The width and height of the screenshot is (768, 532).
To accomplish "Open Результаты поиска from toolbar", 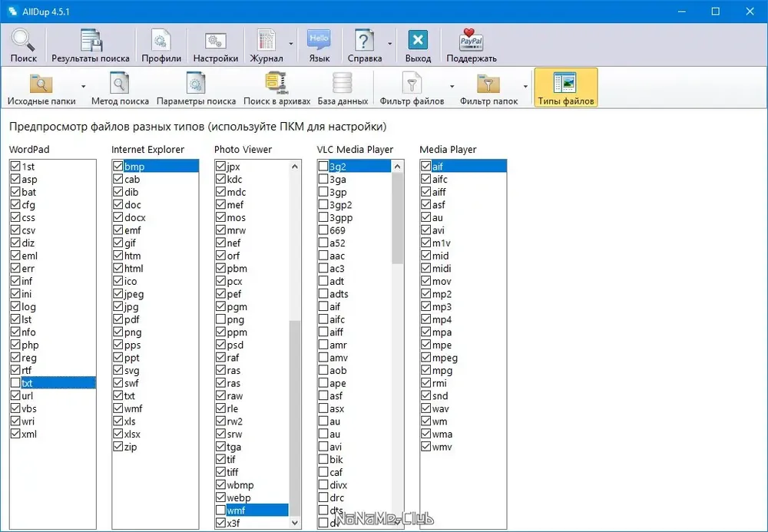I will tap(91, 41).
